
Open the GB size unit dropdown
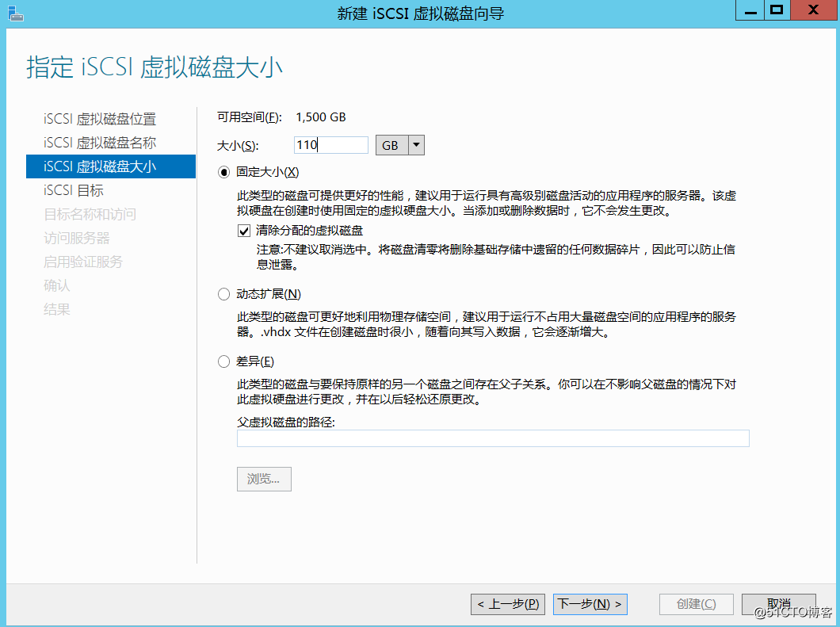click(x=416, y=145)
